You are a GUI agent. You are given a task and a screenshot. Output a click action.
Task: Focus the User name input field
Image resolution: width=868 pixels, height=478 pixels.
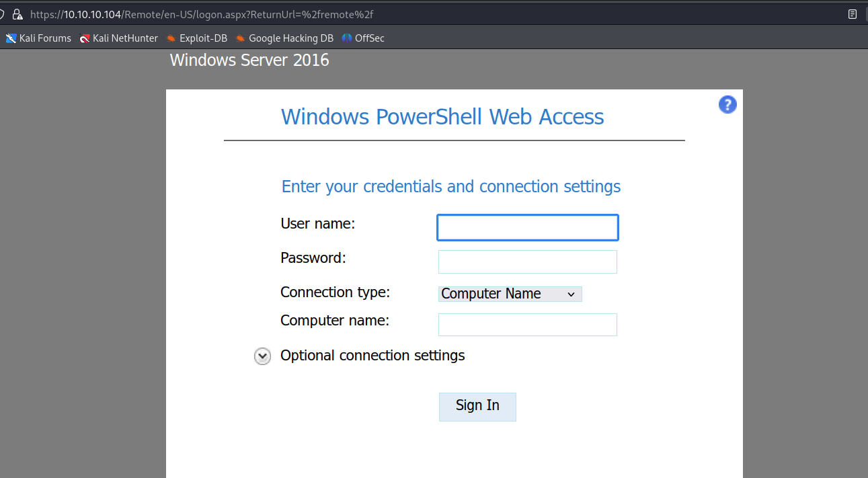(527, 228)
